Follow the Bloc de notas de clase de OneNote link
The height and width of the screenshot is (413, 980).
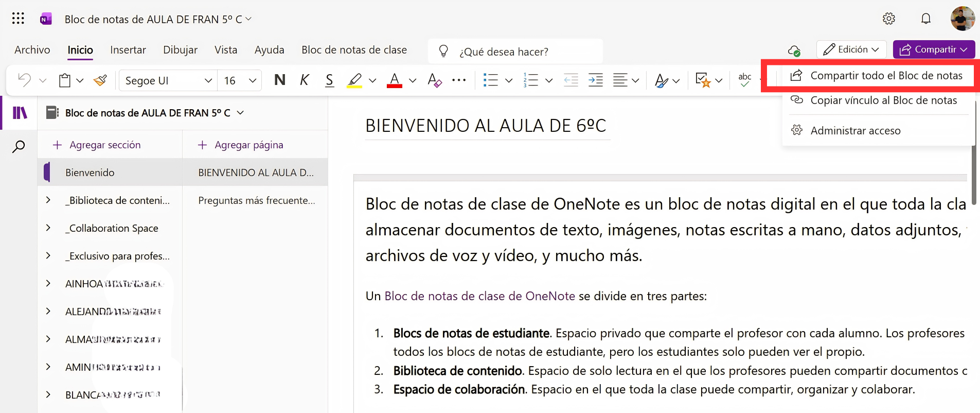point(480,296)
